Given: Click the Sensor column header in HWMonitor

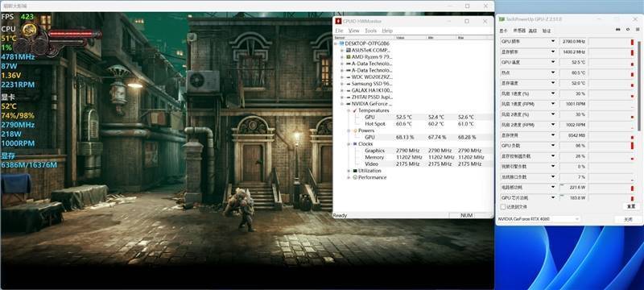Looking at the screenshot, I should [364, 37].
